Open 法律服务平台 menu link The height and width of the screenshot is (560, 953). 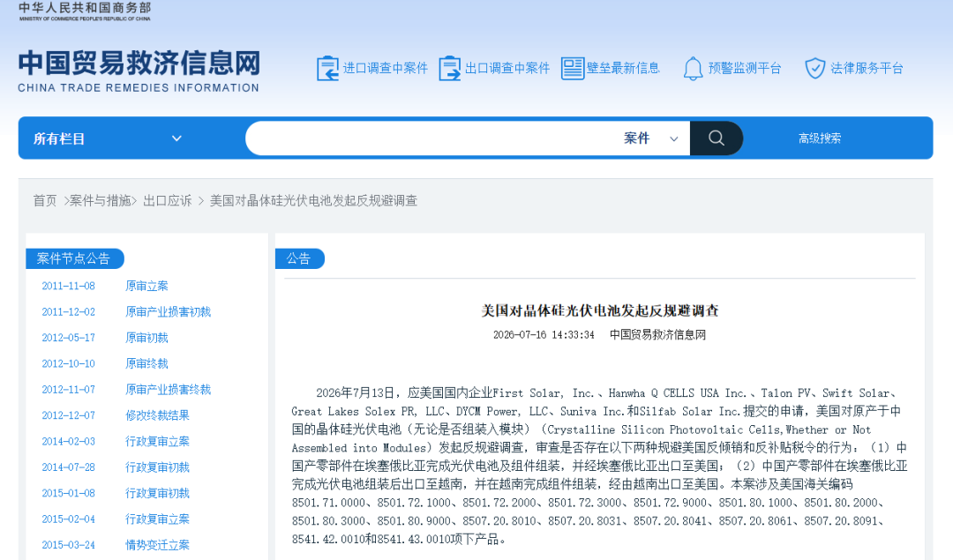867,68
